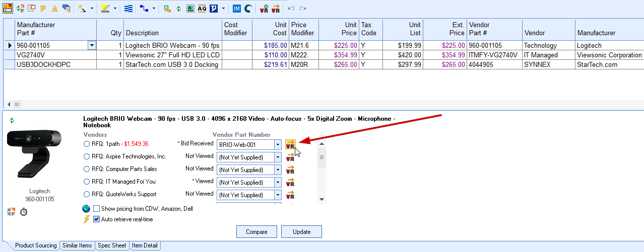Click the Update button
The image size is (644, 252).
[x=301, y=232]
